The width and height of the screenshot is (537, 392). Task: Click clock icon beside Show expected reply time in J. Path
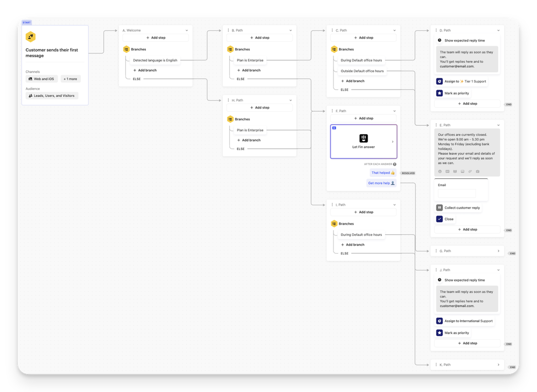[439, 280]
